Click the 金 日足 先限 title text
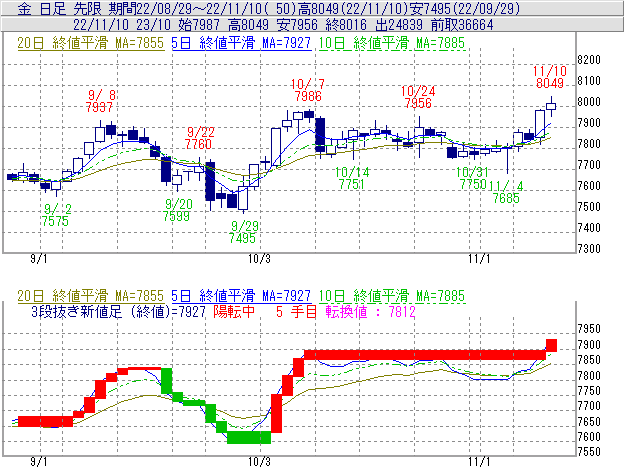Screen dimensions: 624x475 [x=60, y=8]
